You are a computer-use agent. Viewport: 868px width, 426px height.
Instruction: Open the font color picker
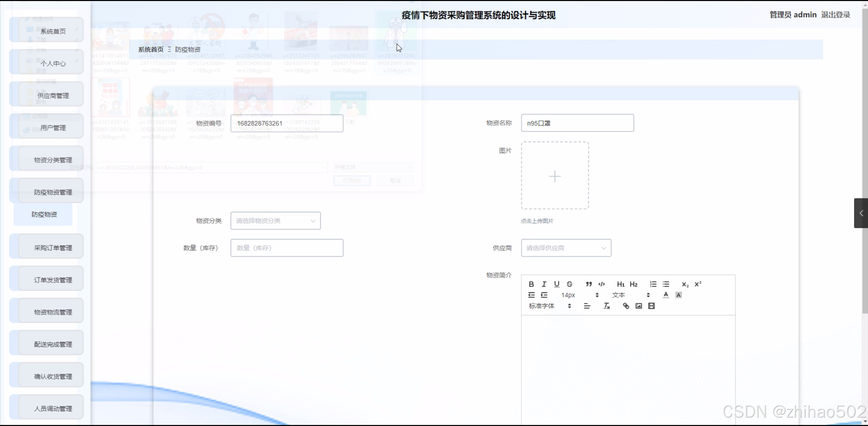pyautogui.click(x=666, y=295)
